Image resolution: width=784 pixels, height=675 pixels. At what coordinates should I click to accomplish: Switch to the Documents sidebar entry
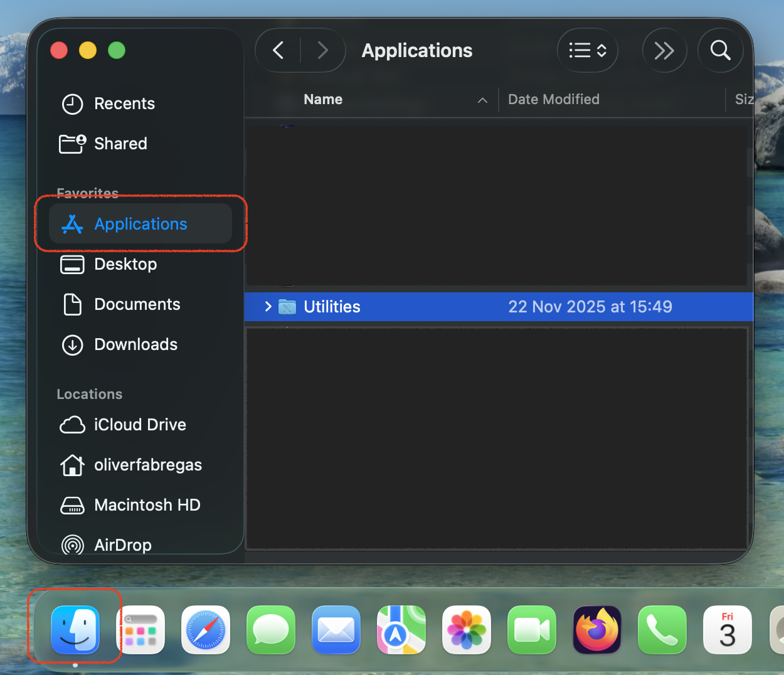tap(137, 304)
